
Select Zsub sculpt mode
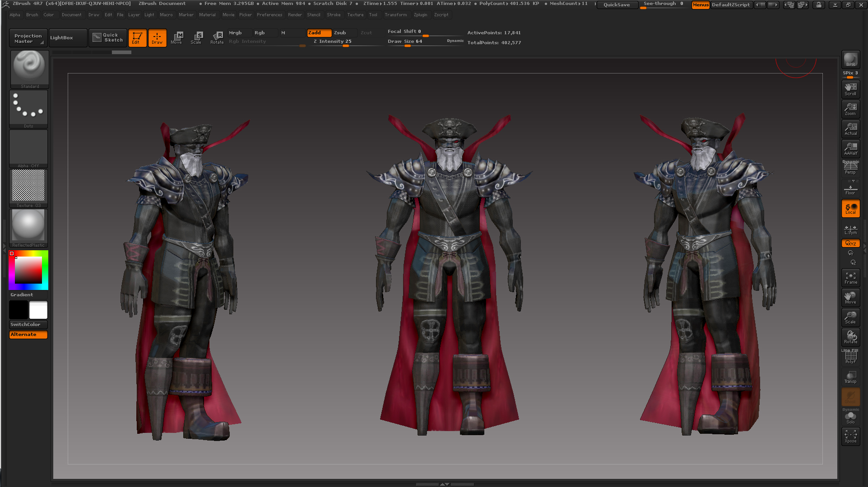tap(345, 33)
